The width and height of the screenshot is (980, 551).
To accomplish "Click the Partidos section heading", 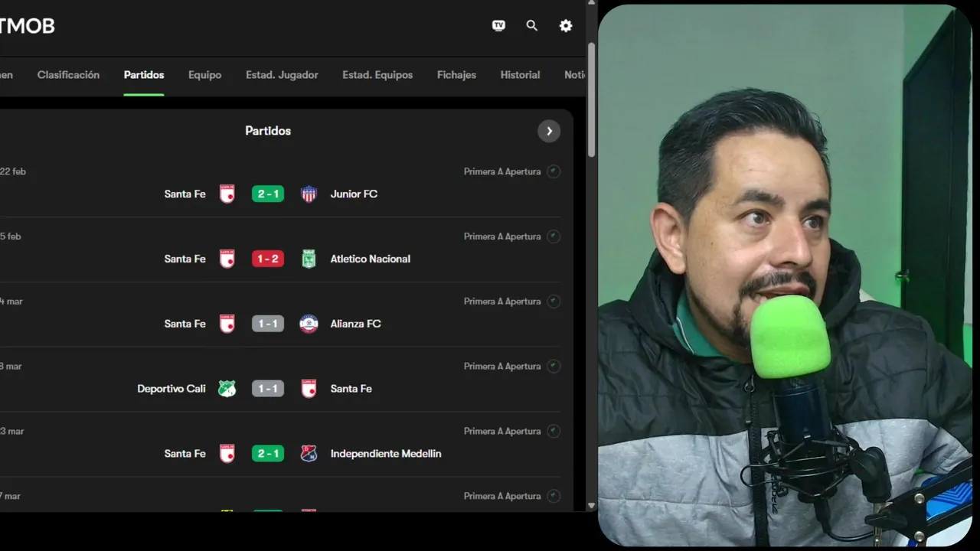I will (268, 132).
